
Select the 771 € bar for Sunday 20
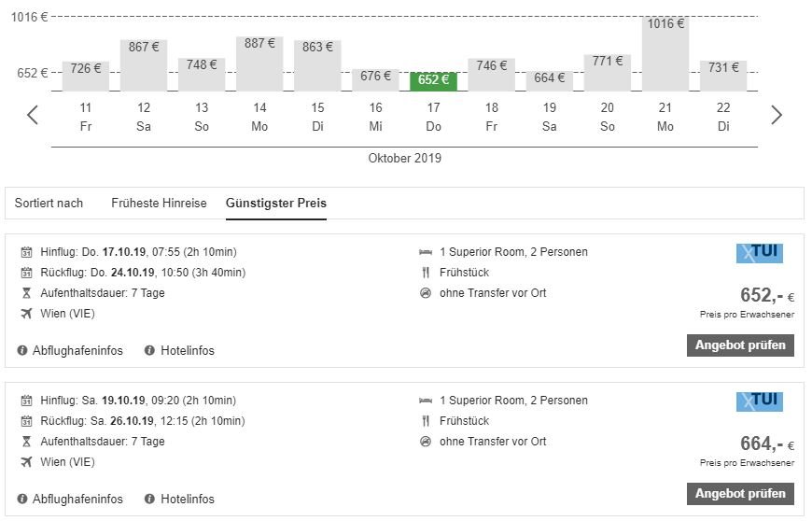pyautogui.click(x=608, y=73)
